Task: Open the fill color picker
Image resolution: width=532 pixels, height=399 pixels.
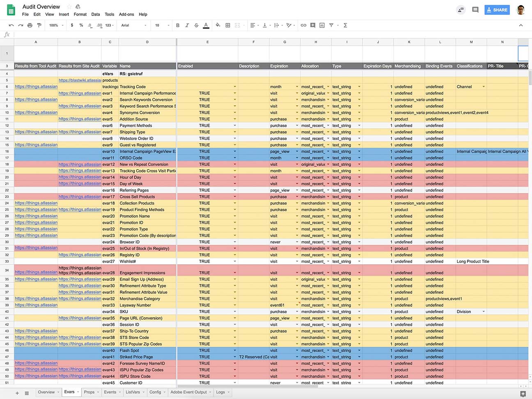Action: [218, 25]
